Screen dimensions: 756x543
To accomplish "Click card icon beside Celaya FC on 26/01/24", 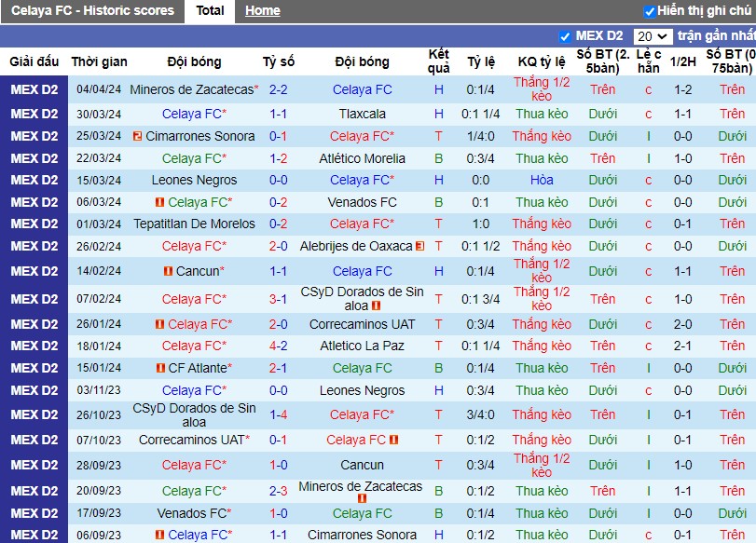I will [160, 325].
